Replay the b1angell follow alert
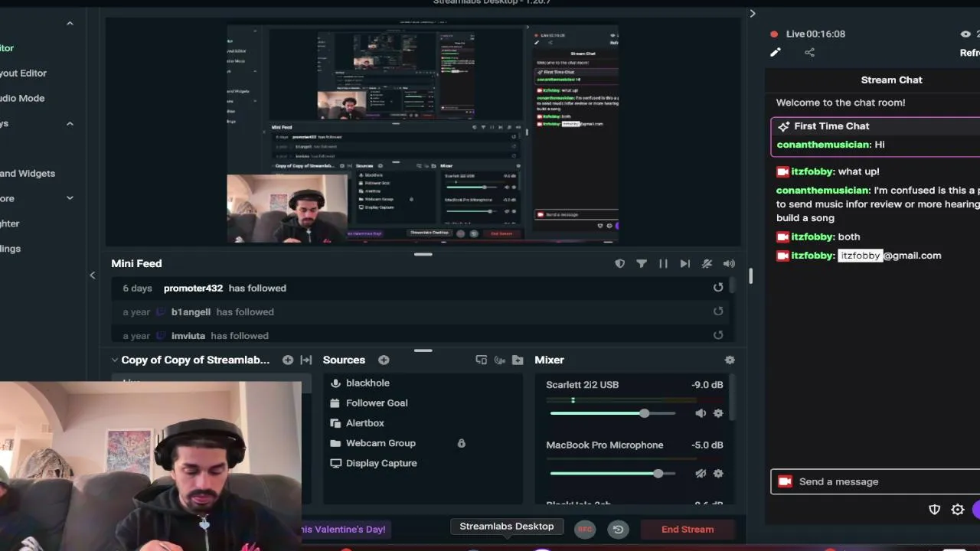The width and height of the screenshot is (980, 551). pyautogui.click(x=718, y=311)
